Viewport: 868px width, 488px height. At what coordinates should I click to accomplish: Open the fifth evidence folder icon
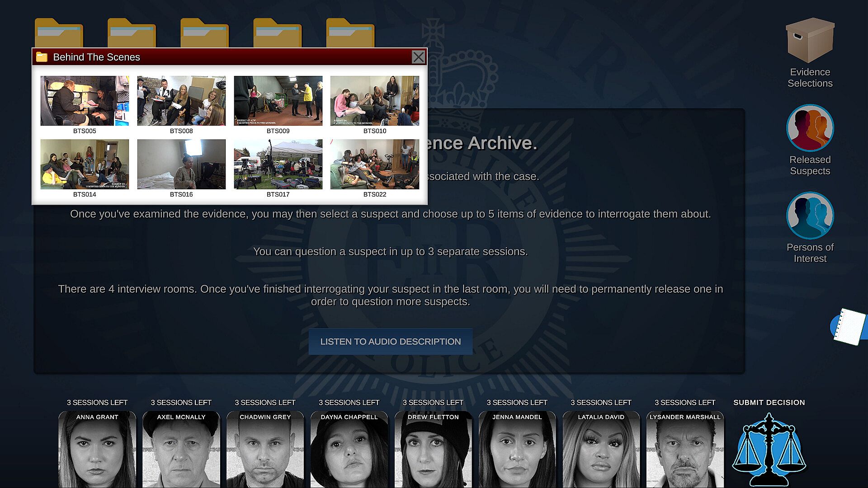tap(350, 33)
